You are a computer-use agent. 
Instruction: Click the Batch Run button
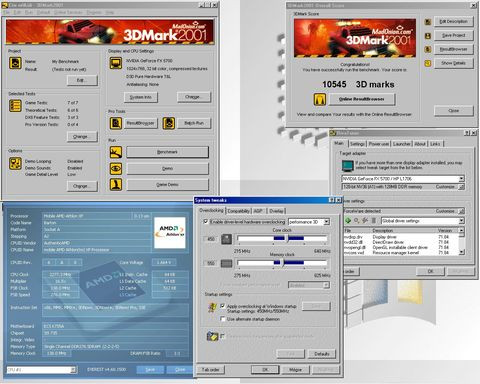pos(194,123)
